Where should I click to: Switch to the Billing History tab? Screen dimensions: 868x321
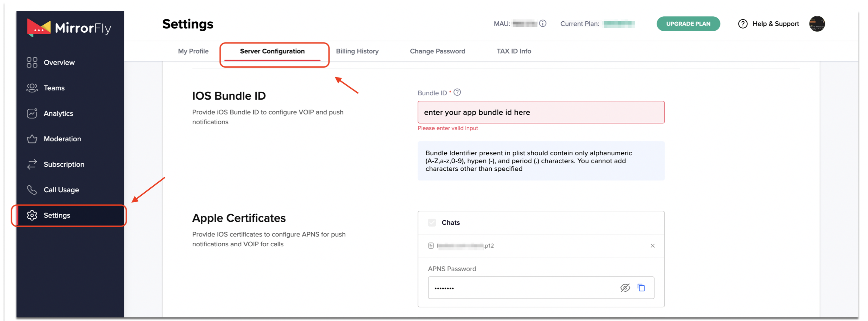tap(357, 51)
